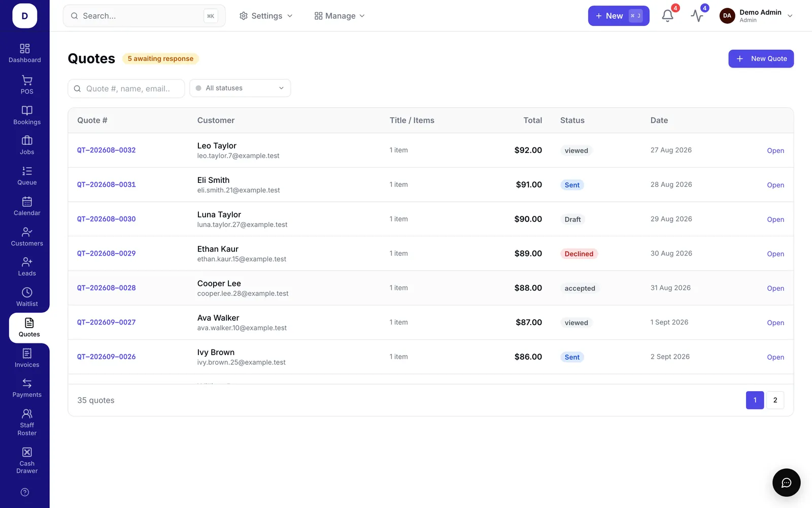Open quote QT-202608-0029 link
Screen dimensions: 812x508
coord(106,253)
